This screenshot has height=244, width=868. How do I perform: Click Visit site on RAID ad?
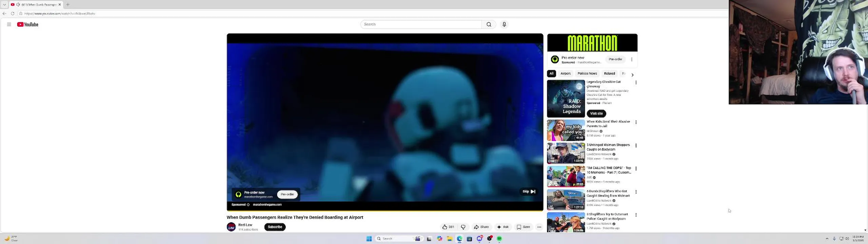point(596,114)
